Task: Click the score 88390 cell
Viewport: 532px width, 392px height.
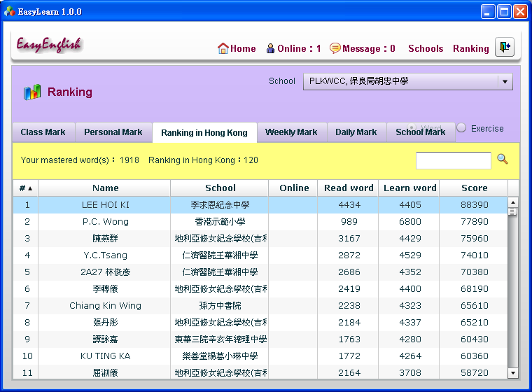Action: pyautogui.click(x=475, y=205)
